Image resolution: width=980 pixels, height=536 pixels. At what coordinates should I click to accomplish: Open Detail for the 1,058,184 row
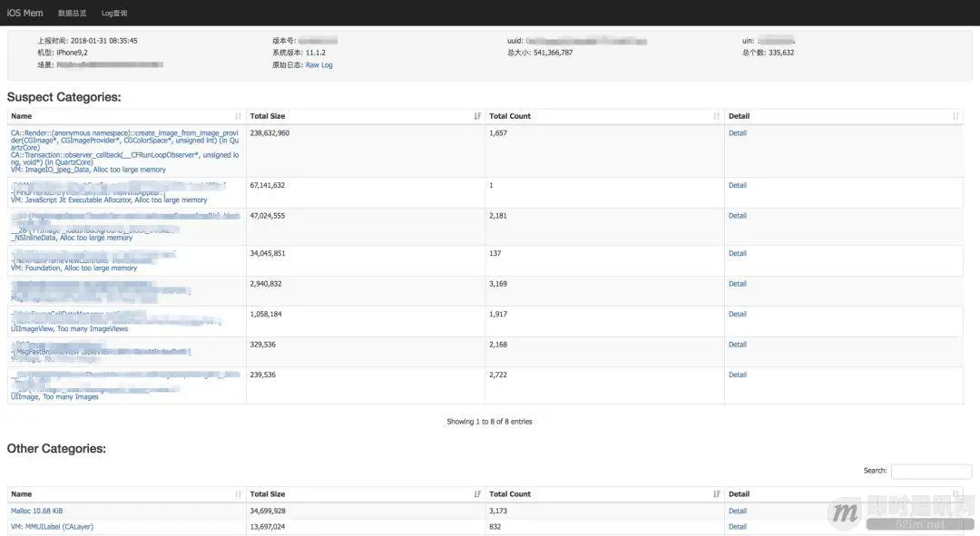[x=738, y=314]
